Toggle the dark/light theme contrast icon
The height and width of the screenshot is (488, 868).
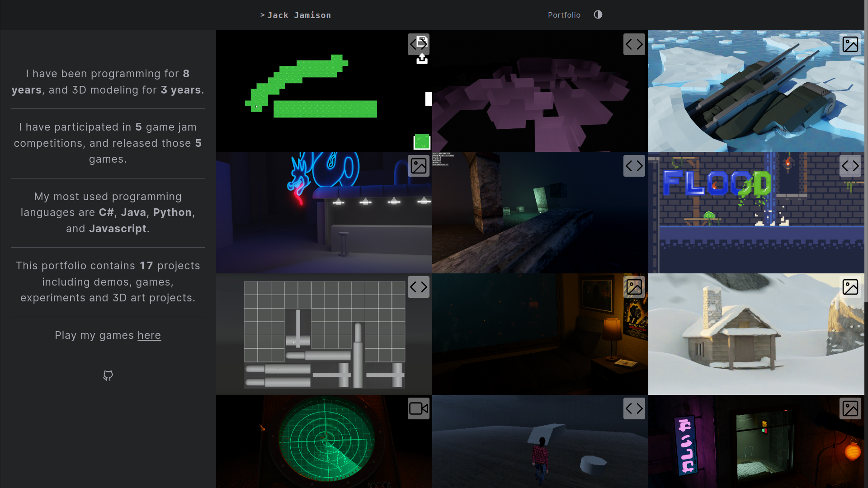coord(598,14)
